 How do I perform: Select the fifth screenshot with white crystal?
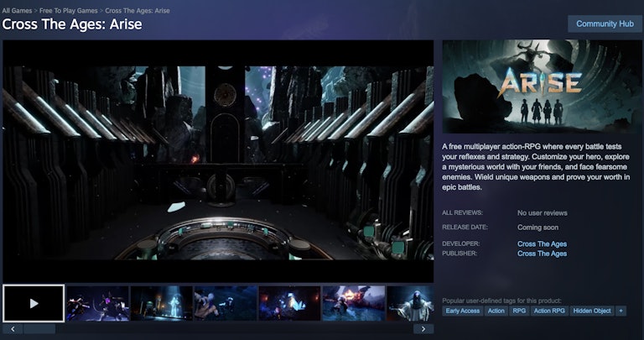tap(289, 303)
